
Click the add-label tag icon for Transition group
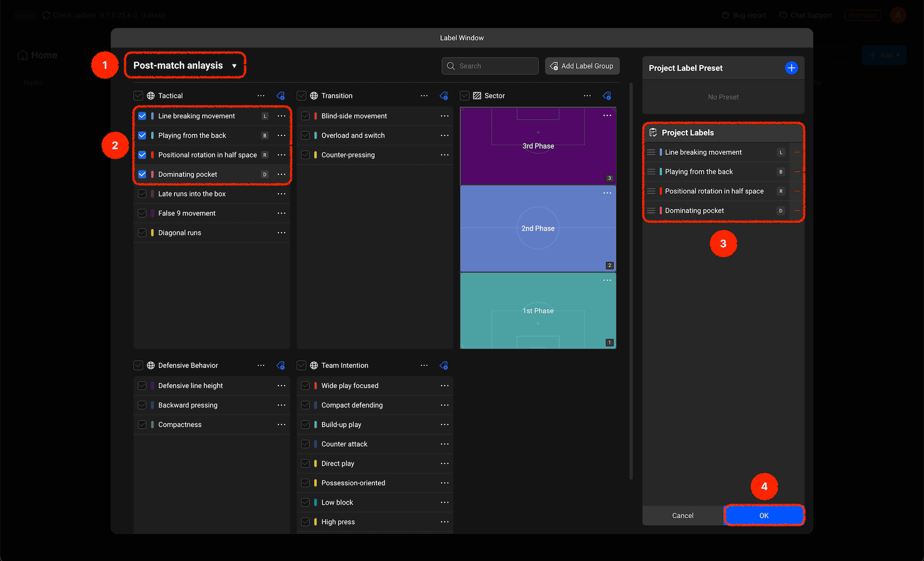[444, 96]
